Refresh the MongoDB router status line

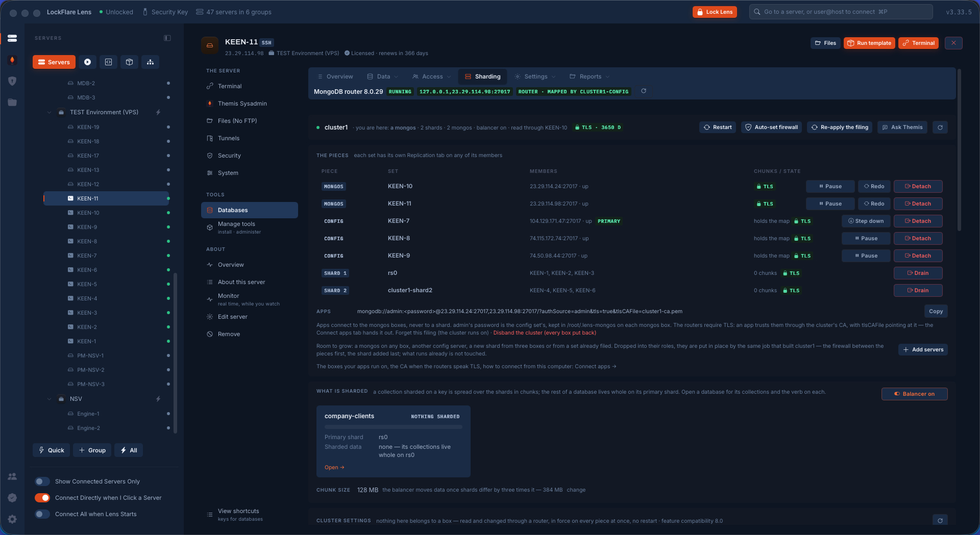[x=644, y=91]
